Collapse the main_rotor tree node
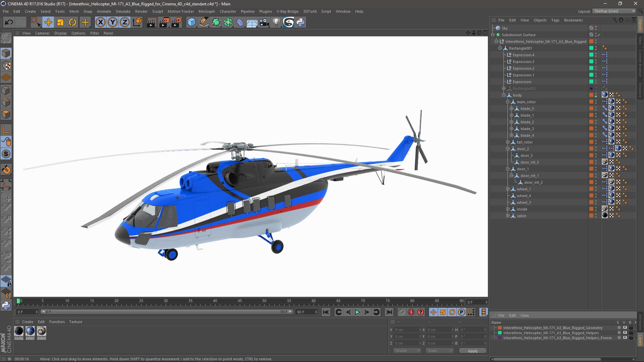This screenshot has width=644, height=362. pyautogui.click(x=507, y=102)
